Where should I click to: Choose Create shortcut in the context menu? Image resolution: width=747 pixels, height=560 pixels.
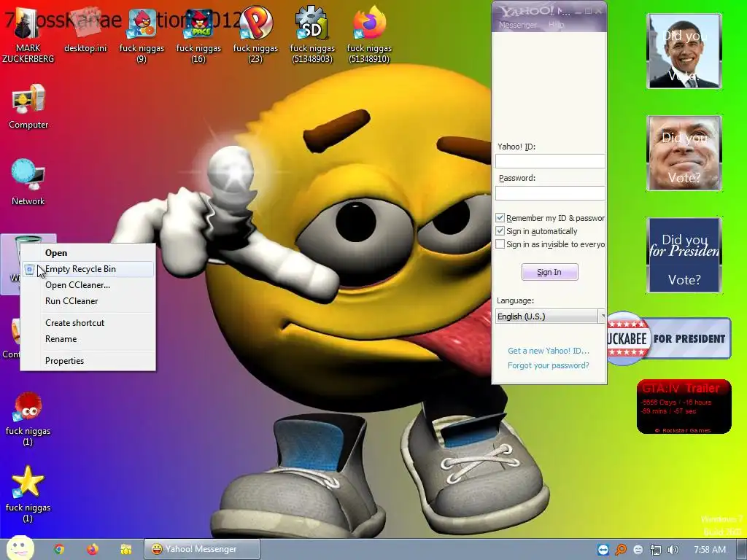coord(88,323)
